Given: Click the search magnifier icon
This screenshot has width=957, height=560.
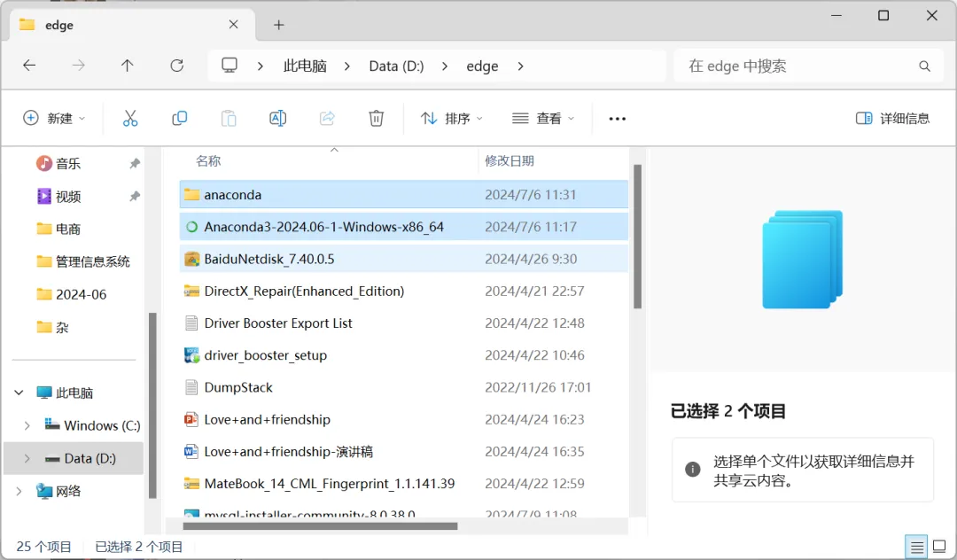Looking at the screenshot, I should click(924, 66).
